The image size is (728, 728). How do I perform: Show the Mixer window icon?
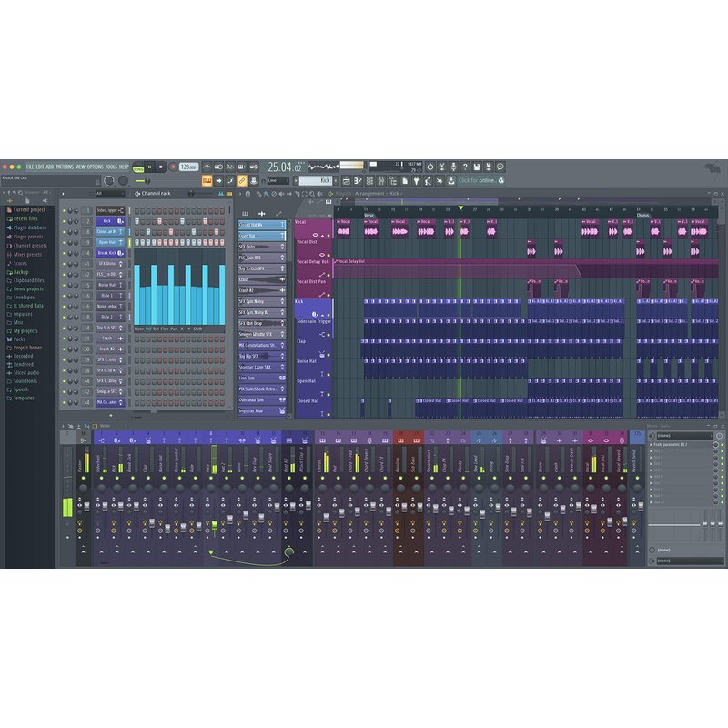381,180
